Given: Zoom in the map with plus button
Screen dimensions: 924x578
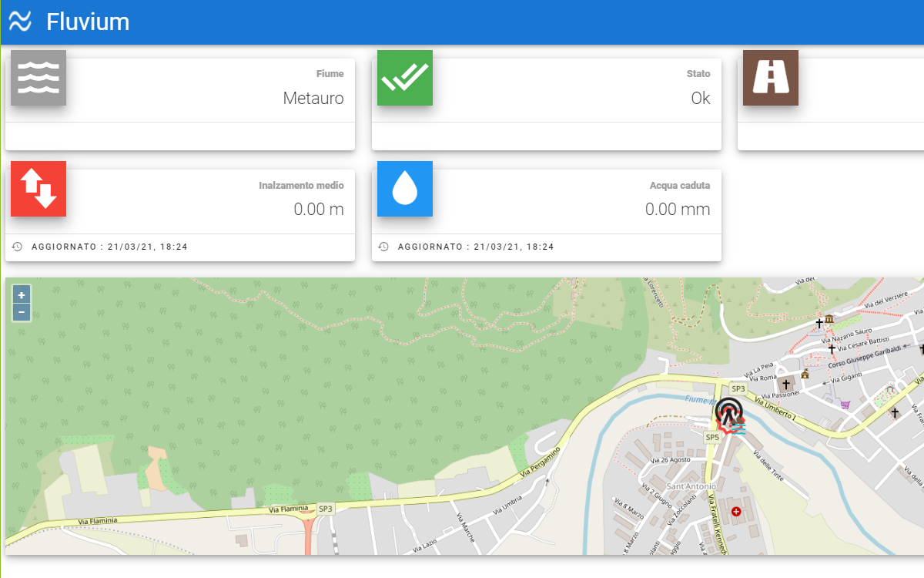Looking at the screenshot, I should point(22,295).
